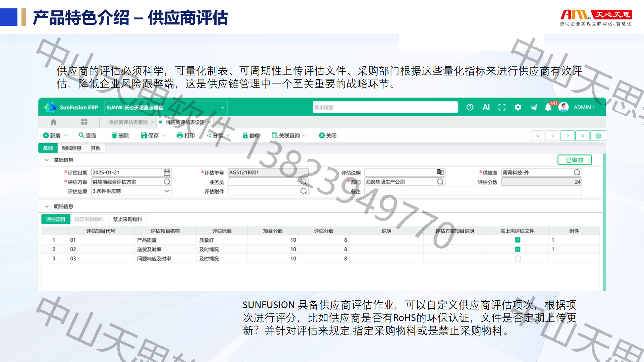Click the lookup icon in 供应商 field

click(577, 172)
